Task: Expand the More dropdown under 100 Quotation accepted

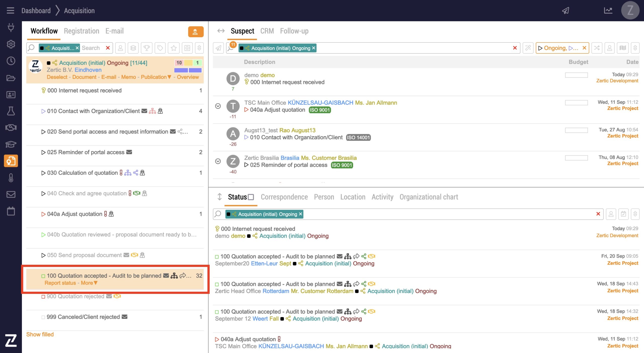Action: click(89, 283)
